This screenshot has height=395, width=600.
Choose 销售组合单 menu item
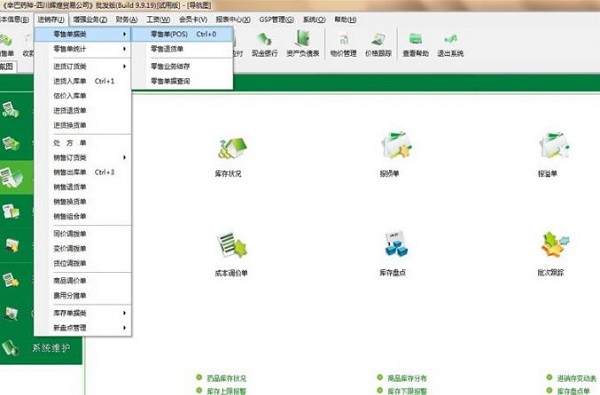(x=83, y=216)
